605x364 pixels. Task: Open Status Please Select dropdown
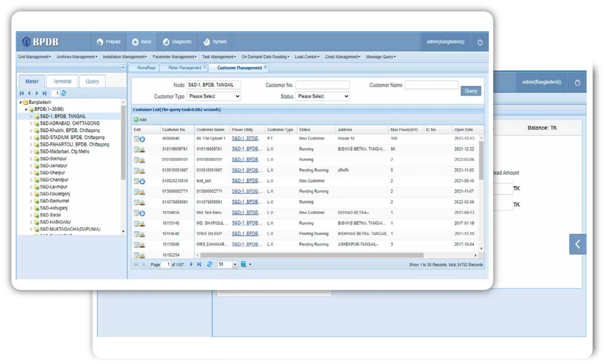[322, 96]
